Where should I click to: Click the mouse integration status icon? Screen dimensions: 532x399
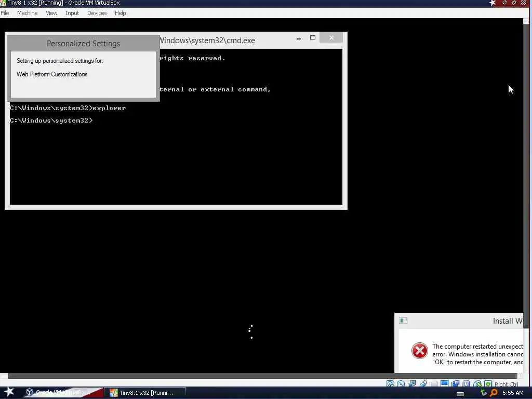(x=477, y=384)
